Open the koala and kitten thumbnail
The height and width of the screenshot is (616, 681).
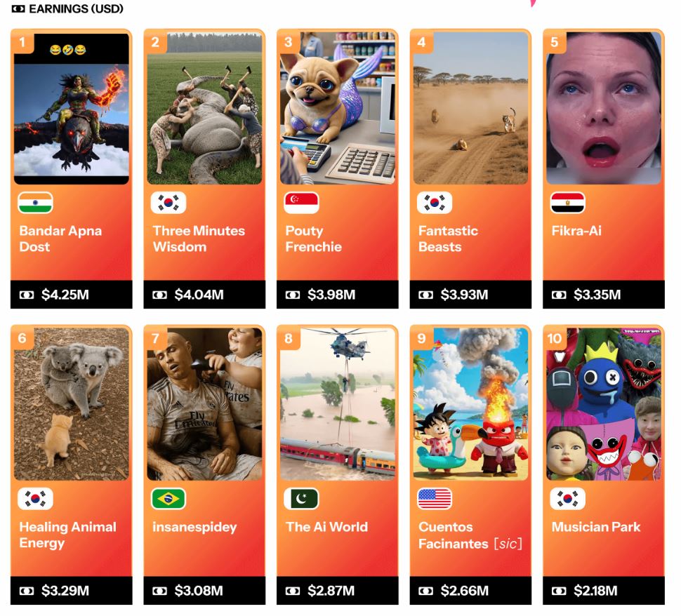(x=72, y=404)
